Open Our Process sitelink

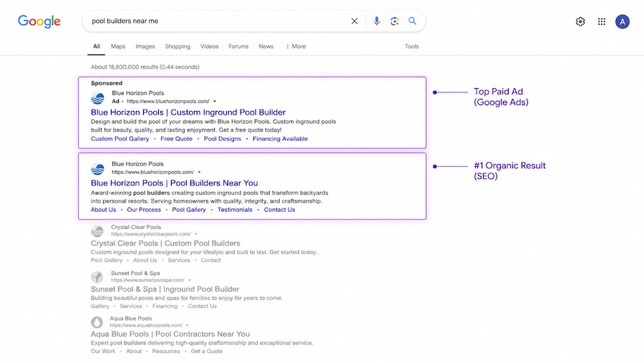[x=144, y=210]
